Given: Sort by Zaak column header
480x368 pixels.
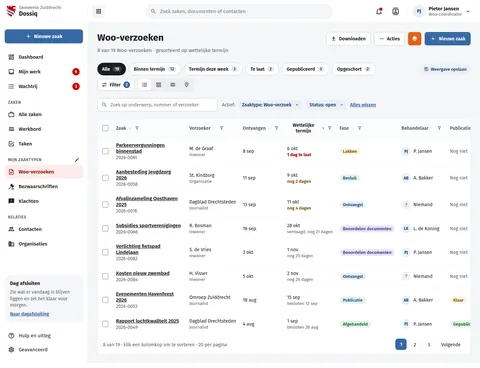Looking at the screenshot, I should click(121, 128).
